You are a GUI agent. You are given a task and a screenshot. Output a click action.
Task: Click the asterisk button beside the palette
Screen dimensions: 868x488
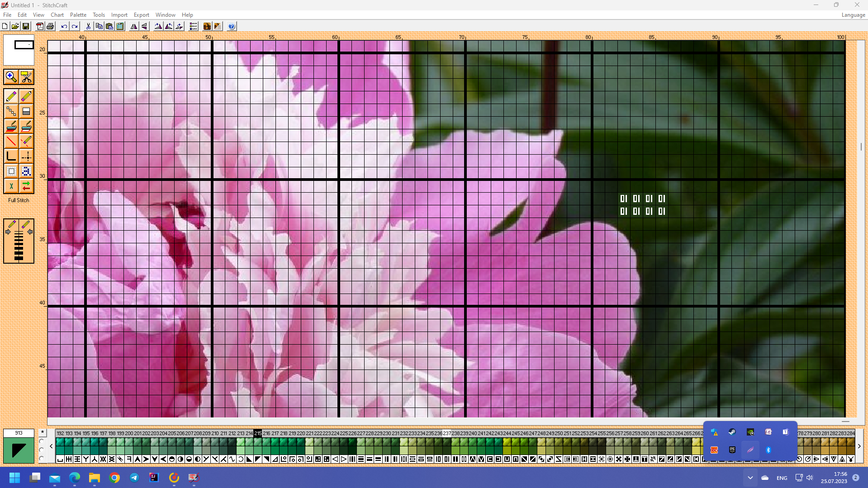tap(43, 433)
